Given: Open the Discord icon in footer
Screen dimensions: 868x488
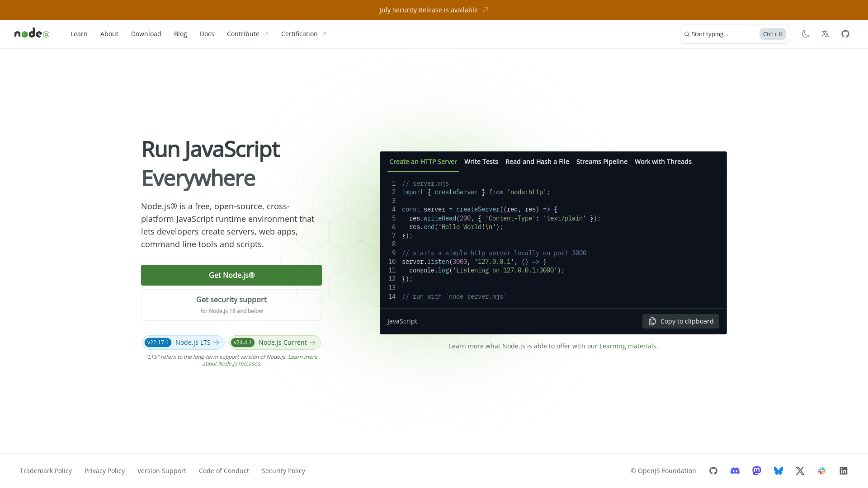Looking at the screenshot, I should [735, 471].
